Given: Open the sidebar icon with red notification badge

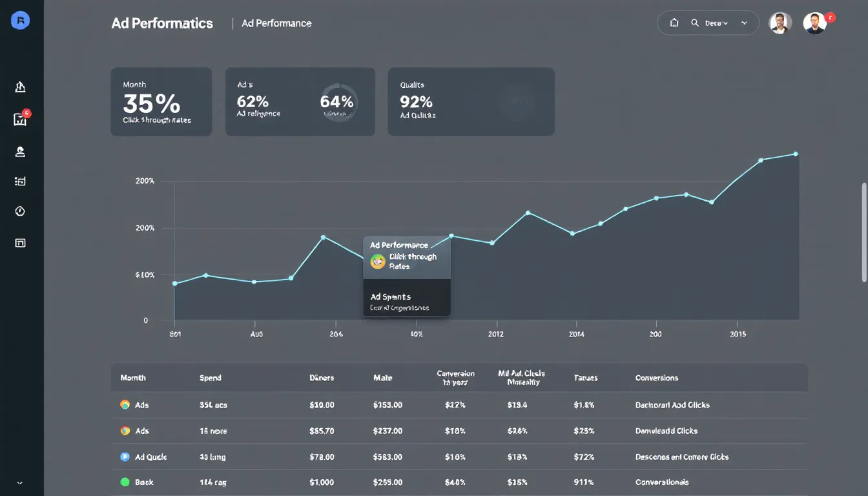Looking at the screenshot, I should coord(21,119).
